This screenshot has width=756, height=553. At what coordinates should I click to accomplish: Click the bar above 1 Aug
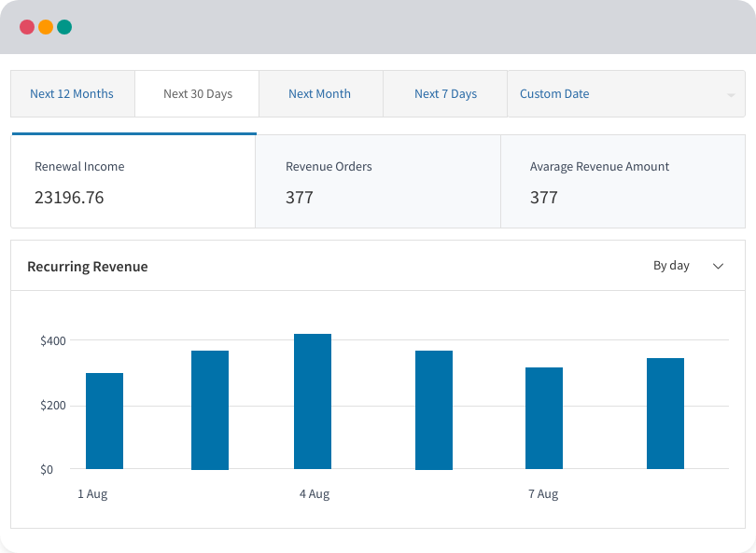pyautogui.click(x=105, y=421)
